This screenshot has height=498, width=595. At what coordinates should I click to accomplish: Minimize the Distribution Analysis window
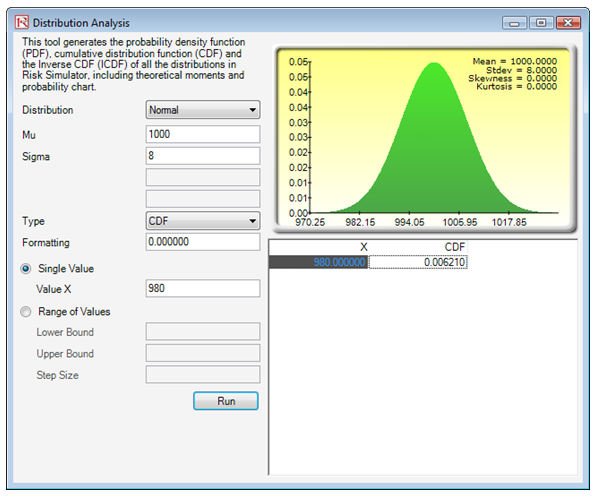(514, 23)
